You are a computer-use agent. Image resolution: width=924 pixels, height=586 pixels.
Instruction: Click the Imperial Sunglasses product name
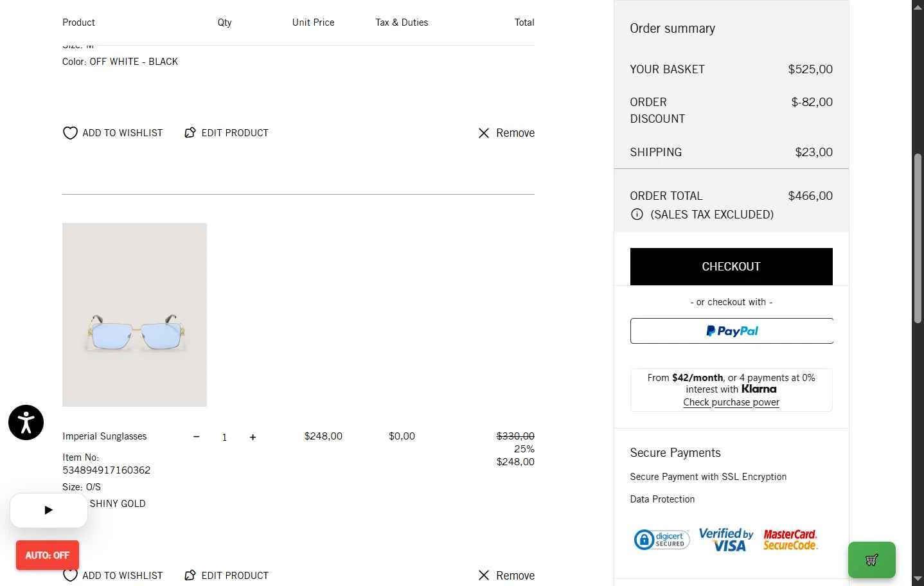pyautogui.click(x=105, y=436)
